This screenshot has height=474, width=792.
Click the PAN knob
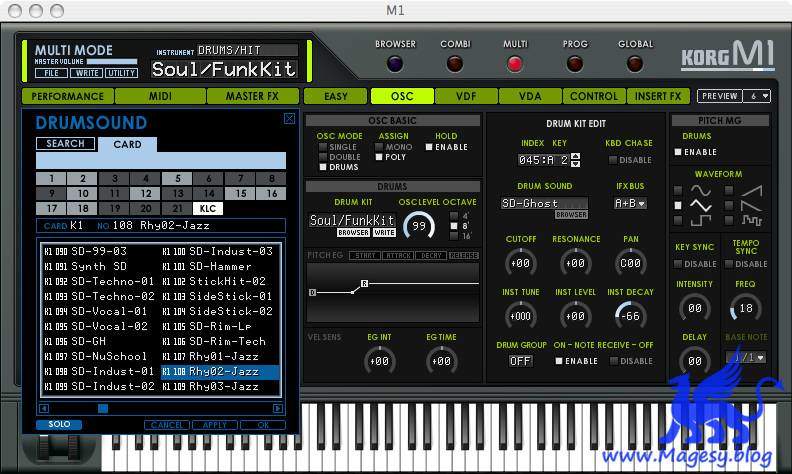630,263
